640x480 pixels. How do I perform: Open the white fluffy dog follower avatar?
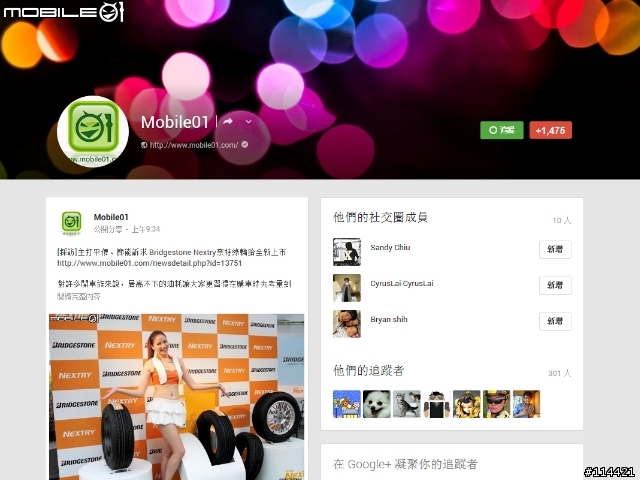(377, 404)
